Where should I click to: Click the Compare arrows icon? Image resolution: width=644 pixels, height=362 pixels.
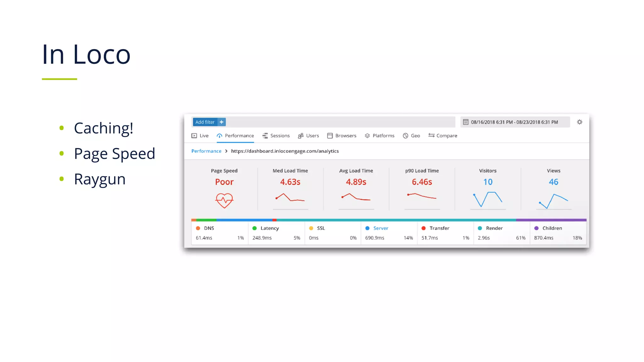431,135
